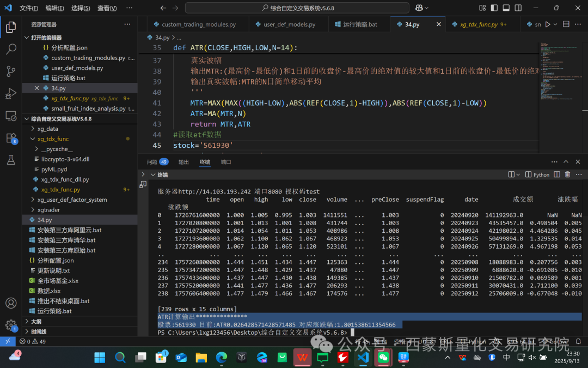Close the bottom panel with X
The width and height of the screenshot is (588, 368).
pyautogui.click(x=578, y=162)
